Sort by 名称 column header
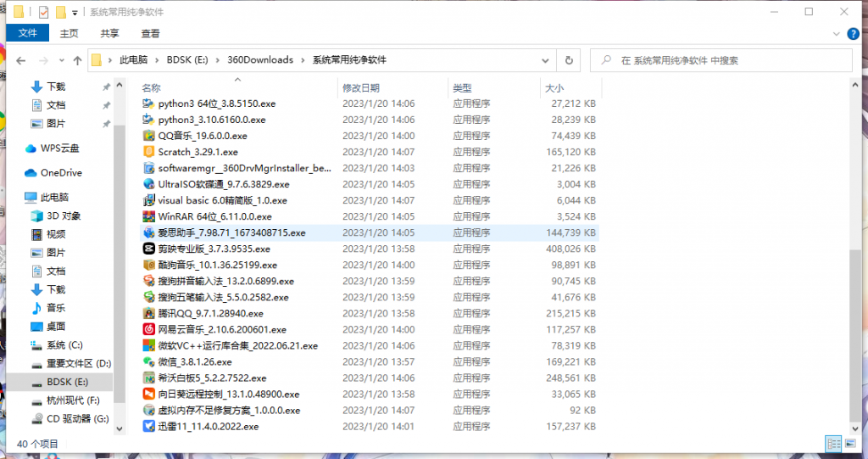Viewport: 868px width, 459px height. (x=238, y=87)
